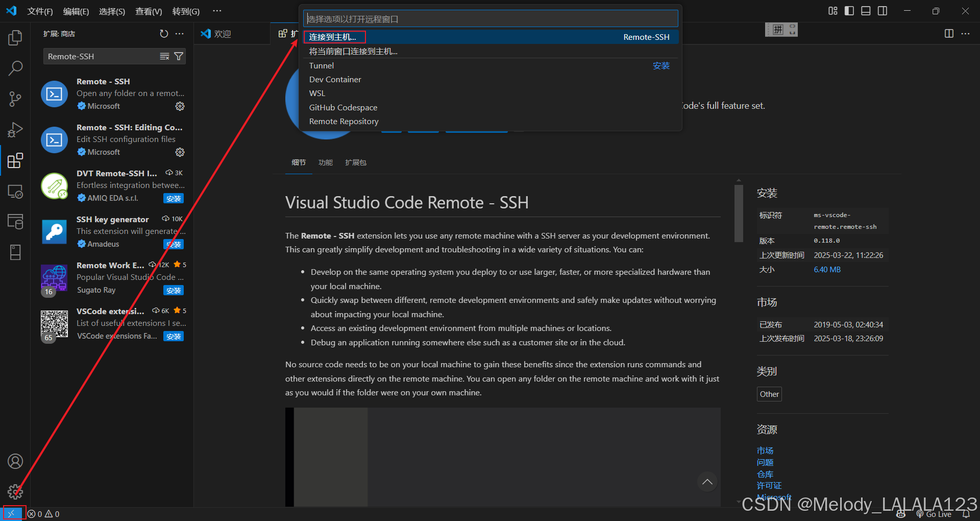Open the Accounts icon in activity bar
The image size is (980, 521).
coord(15,461)
